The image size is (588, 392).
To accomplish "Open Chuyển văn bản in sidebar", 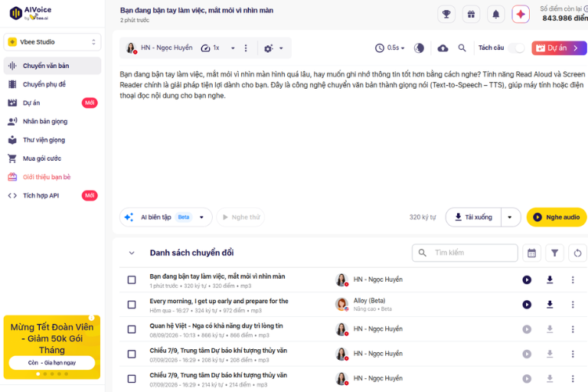I will coord(53,66).
